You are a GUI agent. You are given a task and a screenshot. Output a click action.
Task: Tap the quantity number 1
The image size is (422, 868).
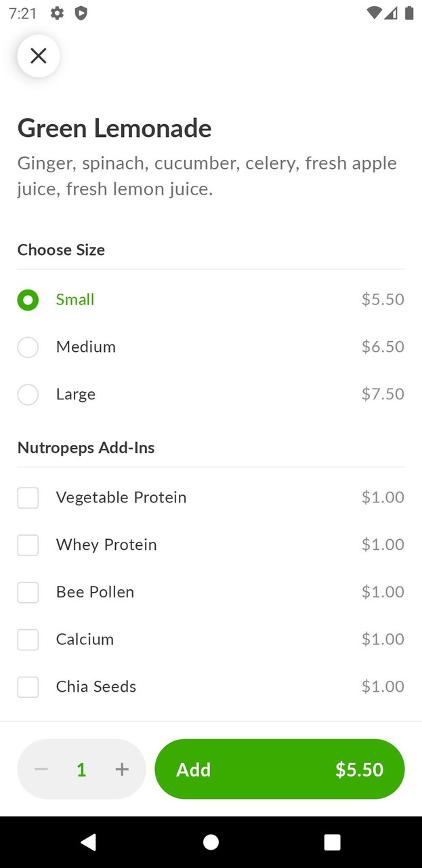[81, 770]
